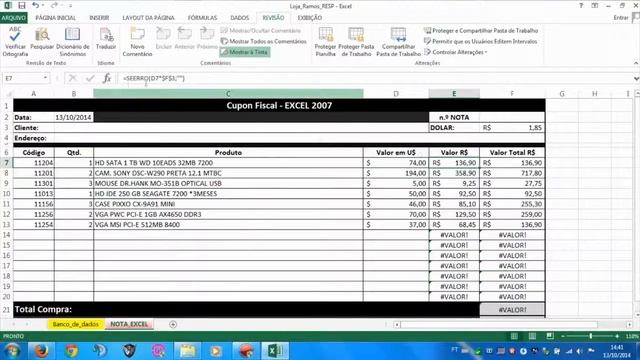Click Proteger Planilha icon

click(325, 41)
